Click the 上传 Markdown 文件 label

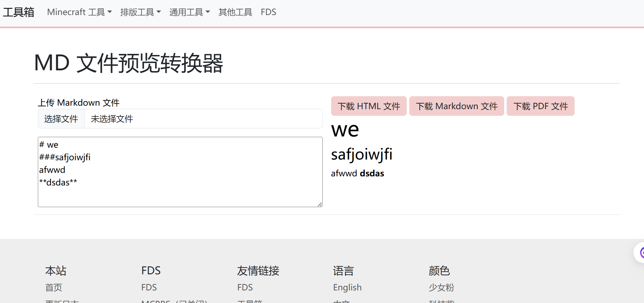79,103
